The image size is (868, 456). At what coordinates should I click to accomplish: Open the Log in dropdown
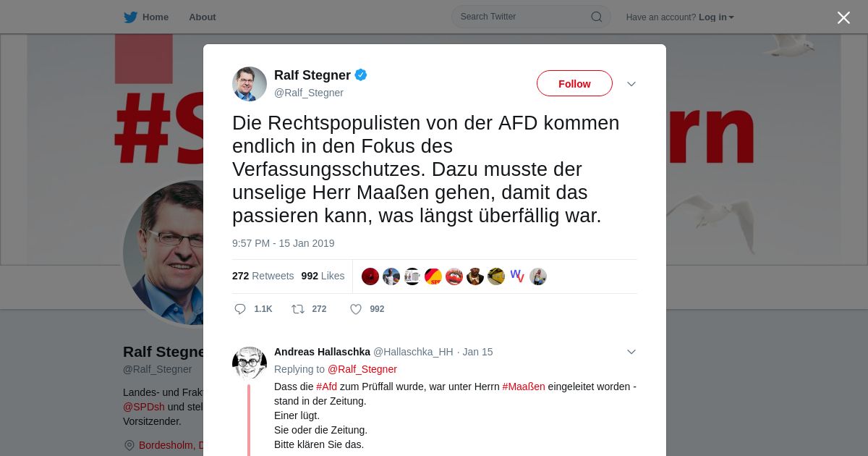point(716,17)
